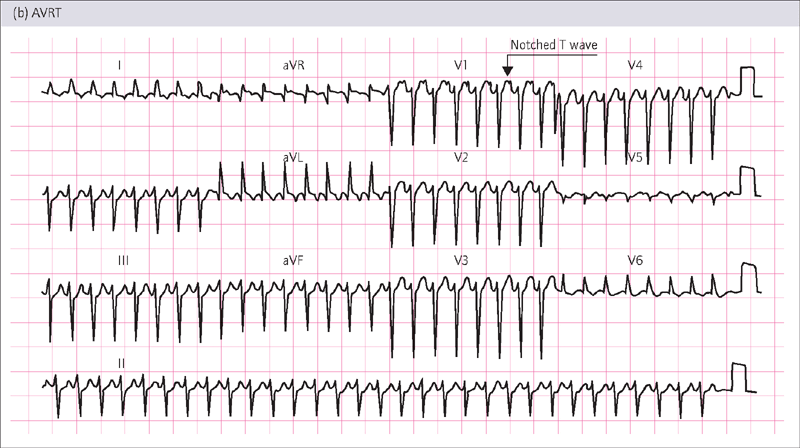Click the calibration pulse after V5 trace
800x448 pixels.
tap(746, 181)
